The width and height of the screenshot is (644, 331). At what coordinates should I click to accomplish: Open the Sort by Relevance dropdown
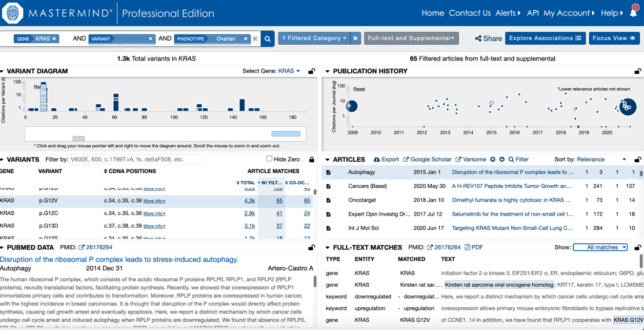601,160
